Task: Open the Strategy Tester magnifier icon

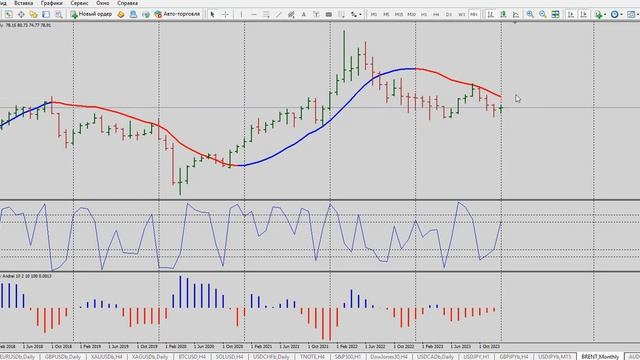Action: [x=59, y=14]
